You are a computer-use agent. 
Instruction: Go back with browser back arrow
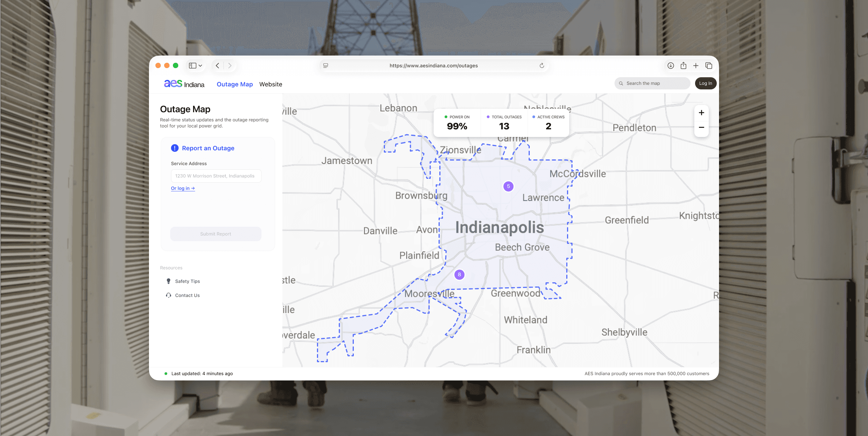[217, 65]
